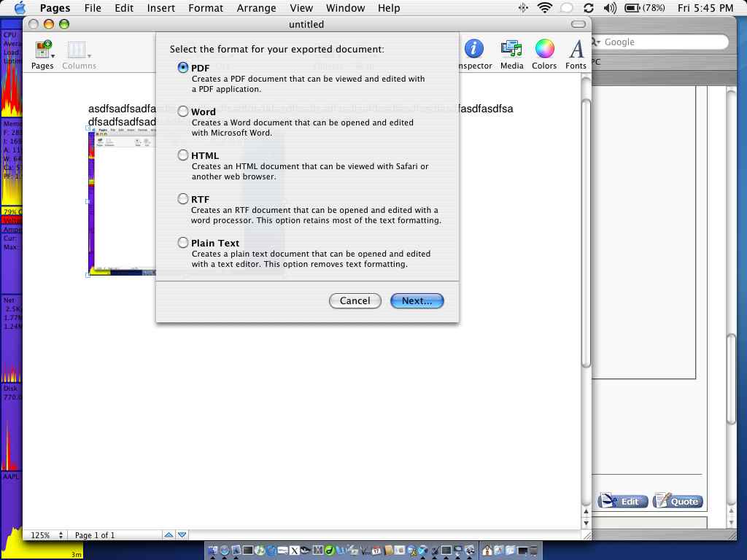This screenshot has height=560, width=747.
Task: Go to next page using down arrow
Action: coord(182,534)
